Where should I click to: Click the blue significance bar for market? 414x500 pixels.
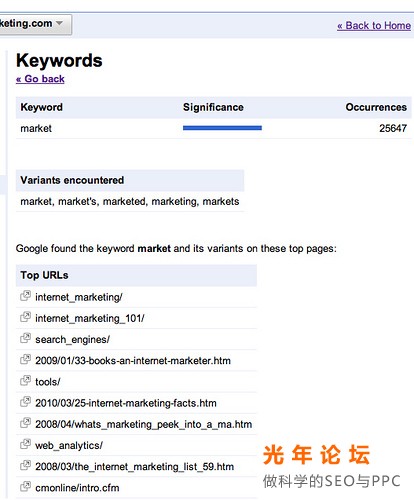[222, 128]
